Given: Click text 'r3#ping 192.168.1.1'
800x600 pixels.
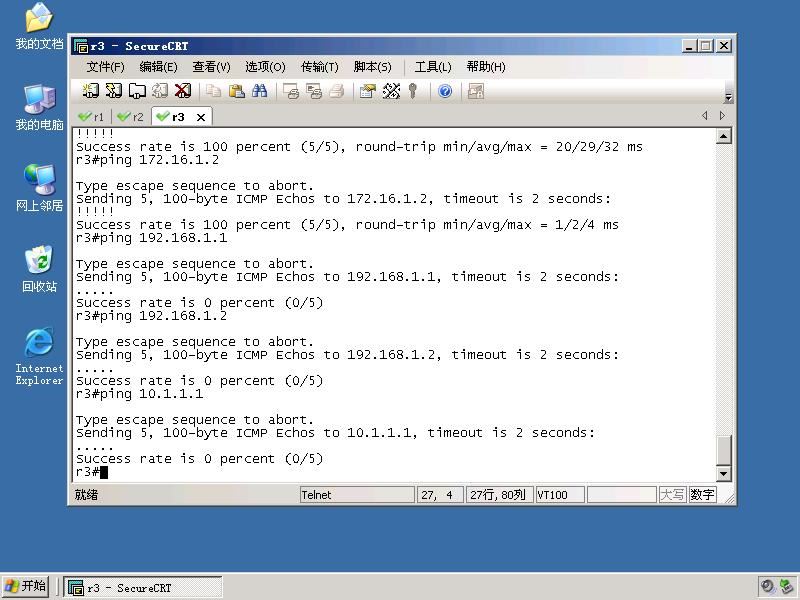Looking at the screenshot, I should coord(152,238).
